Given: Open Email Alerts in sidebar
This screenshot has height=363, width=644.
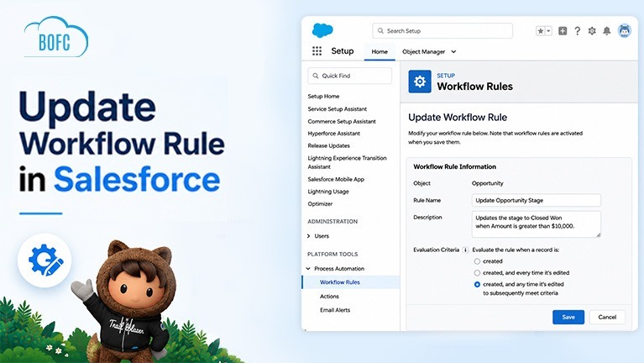Looking at the screenshot, I should click(x=335, y=310).
